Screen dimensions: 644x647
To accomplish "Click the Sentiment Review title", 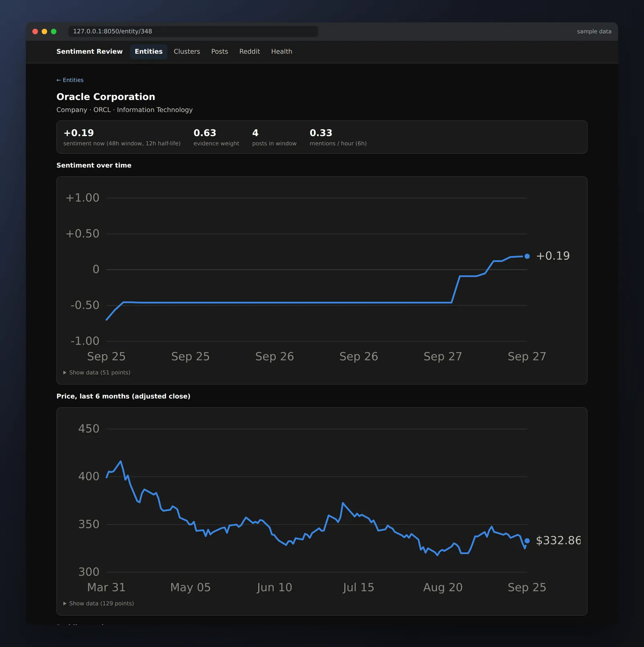I will coord(89,52).
